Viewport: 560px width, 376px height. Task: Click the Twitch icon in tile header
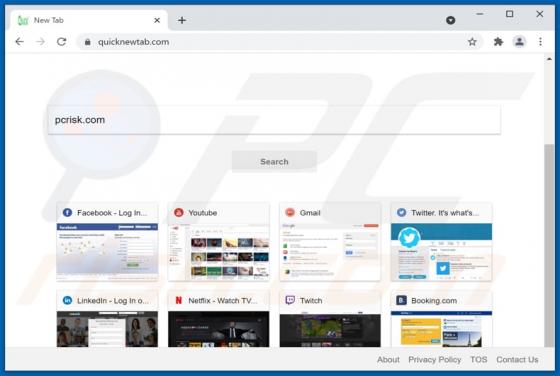290,300
